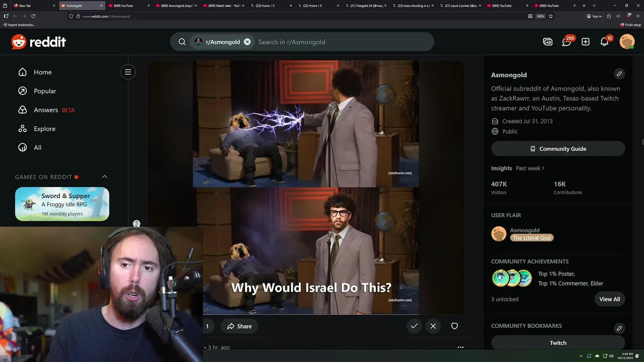Viewport: 644px width, 362px height.
Task: Edit community description pencil icon
Action: 619,74
